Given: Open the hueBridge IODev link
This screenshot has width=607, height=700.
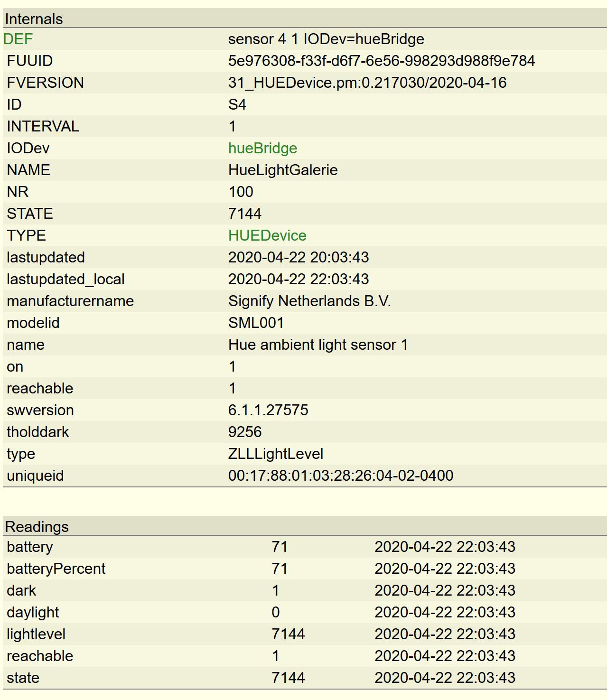Looking at the screenshot, I should (262, 148).
